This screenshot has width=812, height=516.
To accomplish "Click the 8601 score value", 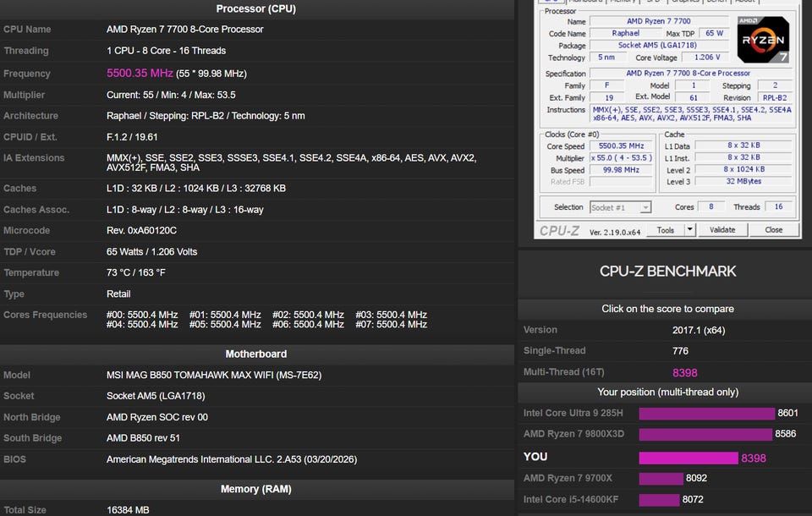I will pyautogui.click(x=787, y=413).
